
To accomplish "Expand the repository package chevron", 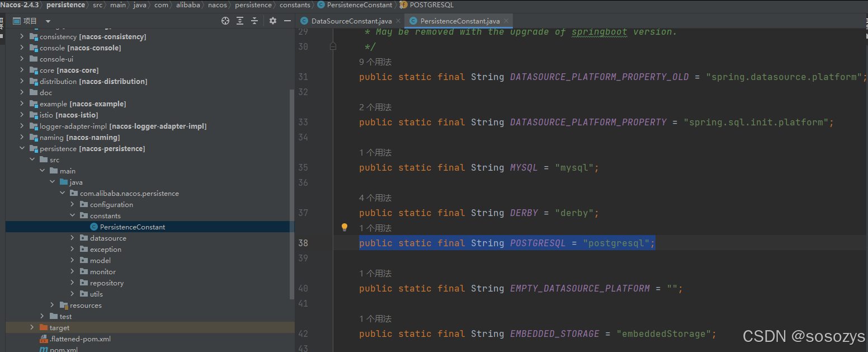I will coord(72,283).
